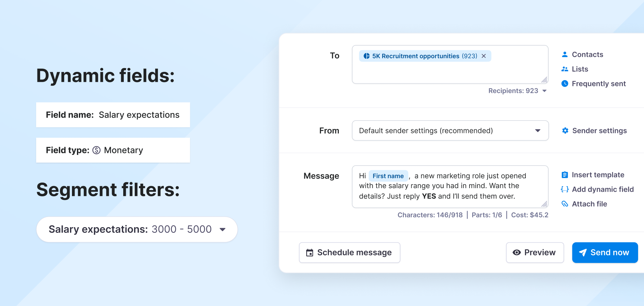Viewport: 644px width, 306px height.
Task: Click the Monetary dollar field type icon
Action: [96, 150]
